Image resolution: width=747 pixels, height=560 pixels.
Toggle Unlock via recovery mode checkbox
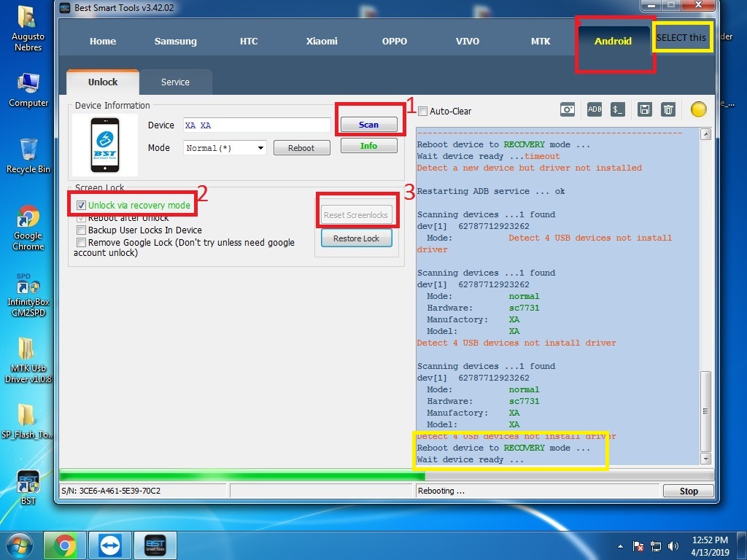click(x=82, y=205)
